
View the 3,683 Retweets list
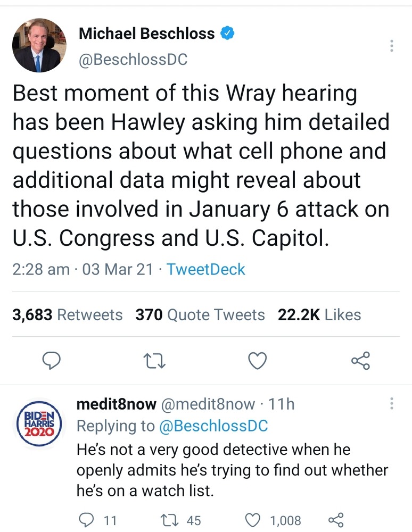(x=67, y=315)
